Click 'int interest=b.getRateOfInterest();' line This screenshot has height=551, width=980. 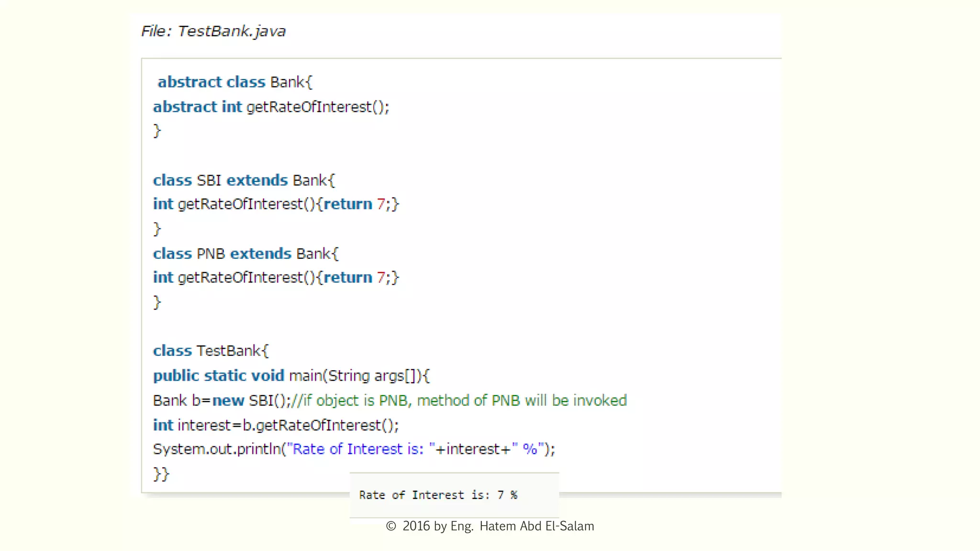tap(276, 425)
